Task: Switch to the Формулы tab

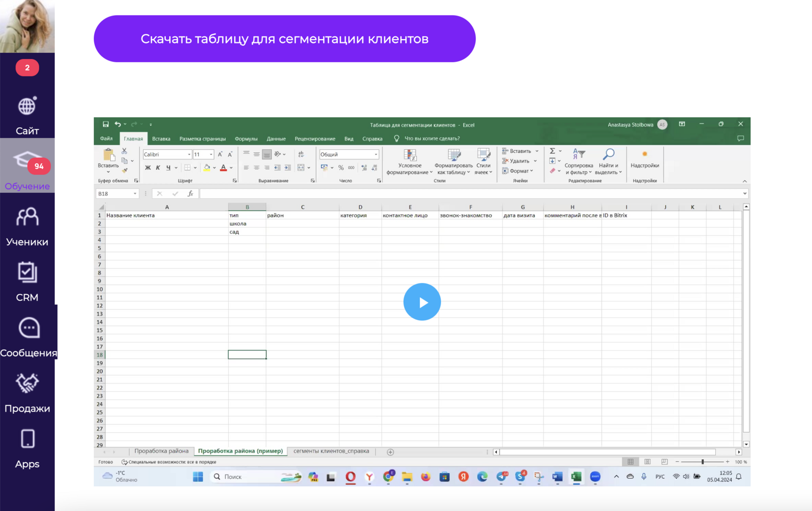Action: click(x=246, y=139)
